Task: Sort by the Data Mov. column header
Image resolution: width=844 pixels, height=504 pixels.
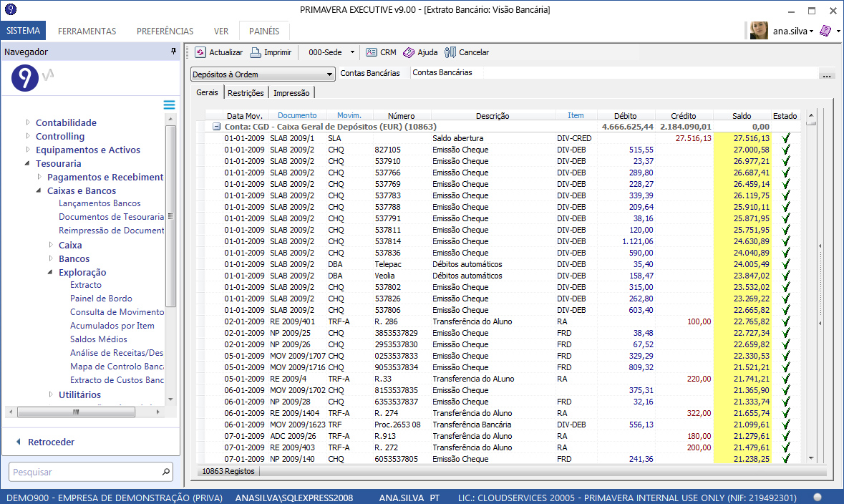Action: [x=244, y=115]
